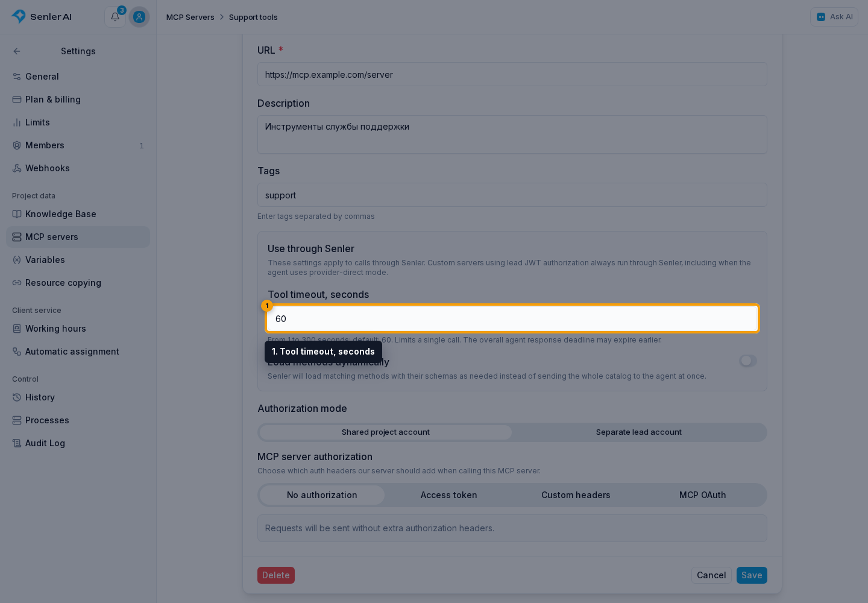Delete this MCP server
Image resolution: width=868 pixels, height=603 pixels.
[276, 575]
